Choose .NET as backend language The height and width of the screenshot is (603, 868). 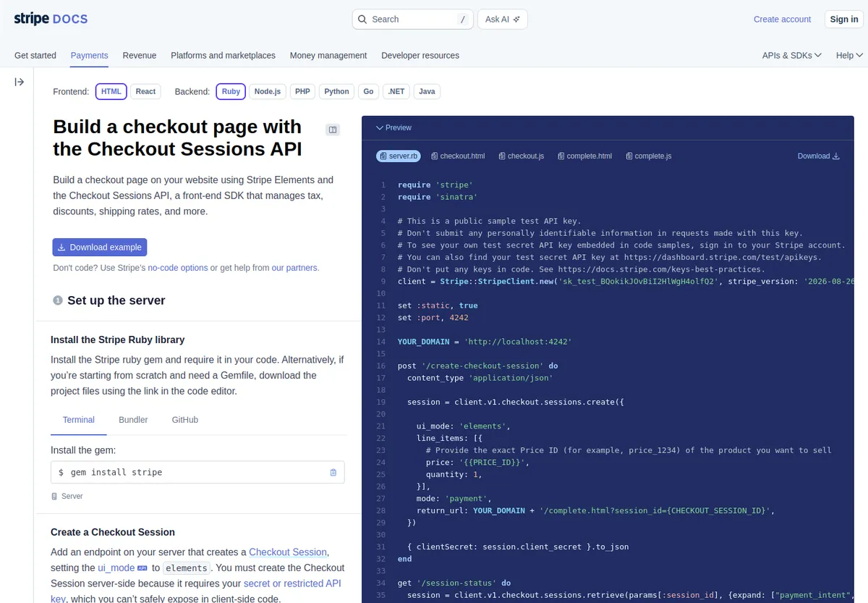[396, 91]
